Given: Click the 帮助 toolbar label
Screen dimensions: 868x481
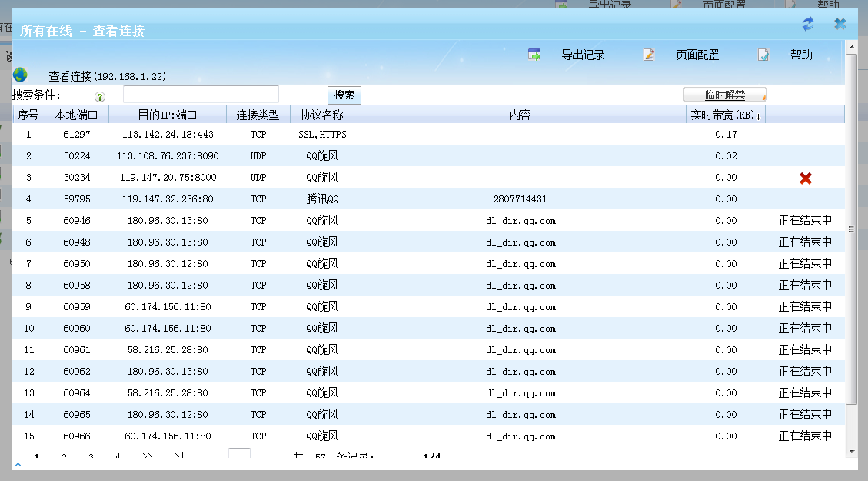Looking at the screenshot, I should point(801,55).
